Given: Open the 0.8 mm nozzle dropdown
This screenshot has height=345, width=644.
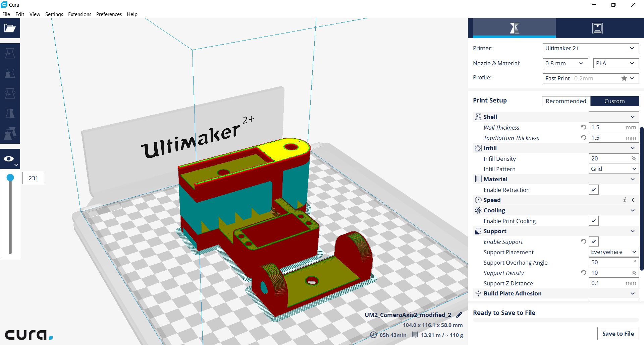Looking at the screenshot, I should click(566, 63).
